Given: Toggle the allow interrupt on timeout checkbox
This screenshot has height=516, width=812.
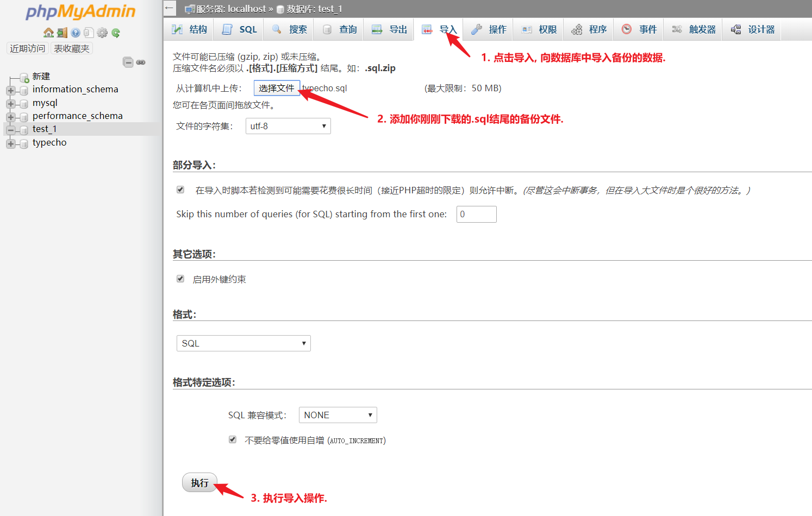Looking at the screenshot, I should pyautogui.click(x=180, y=190).
